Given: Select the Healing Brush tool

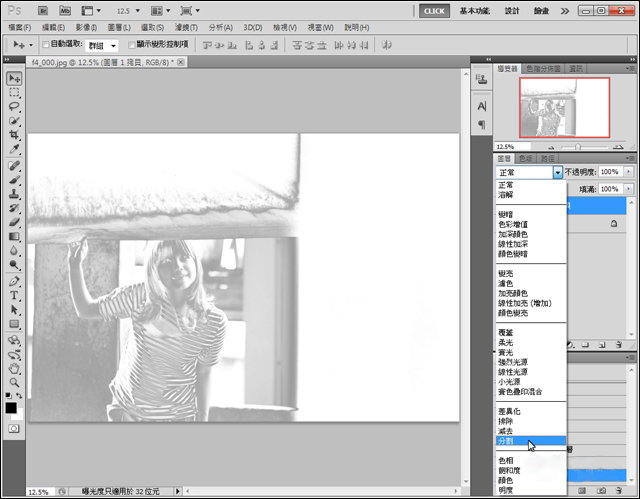Looking at the screenshot, I should click(x=14, y=166).
